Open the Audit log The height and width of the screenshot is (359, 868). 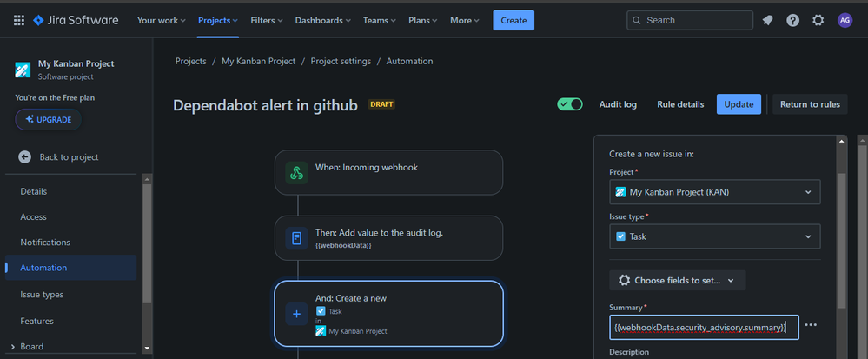(x=618, y=104)
